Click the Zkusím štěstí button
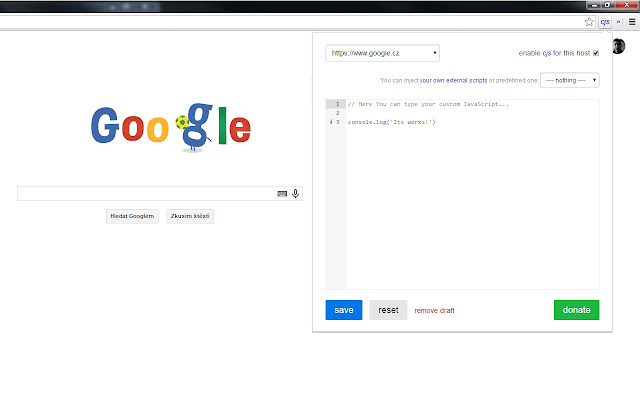The width and height of the screenshot is (640, 400). pos(190,216)
